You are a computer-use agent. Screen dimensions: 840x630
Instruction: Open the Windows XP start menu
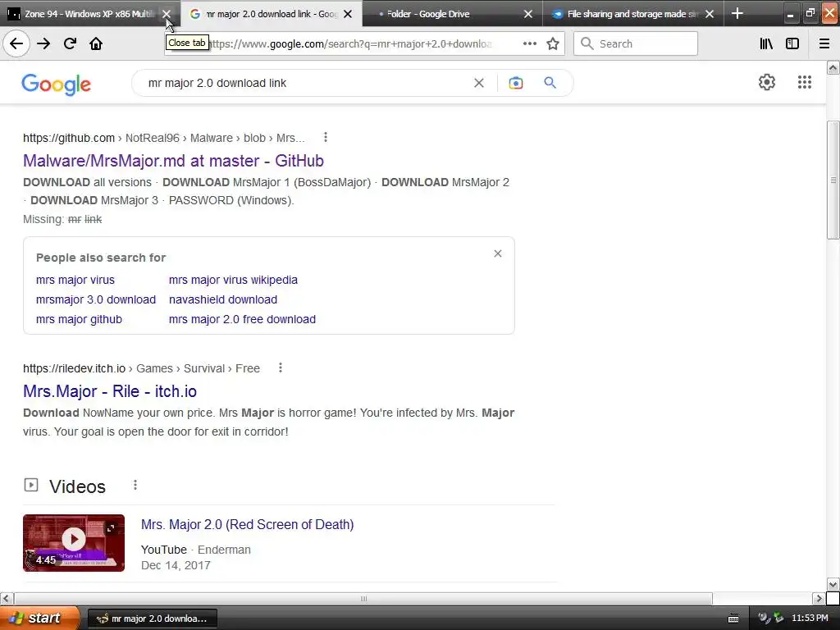coord(39,618)
